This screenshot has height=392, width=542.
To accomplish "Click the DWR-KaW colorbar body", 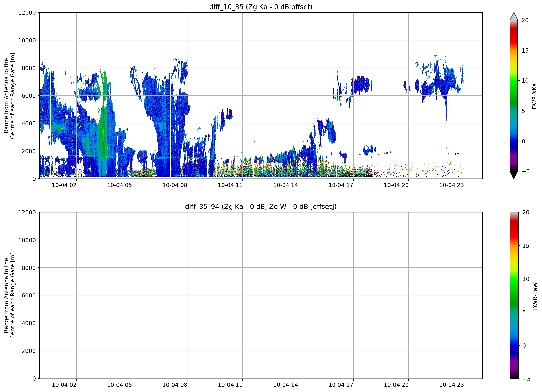I will click(x=514, y=295).
